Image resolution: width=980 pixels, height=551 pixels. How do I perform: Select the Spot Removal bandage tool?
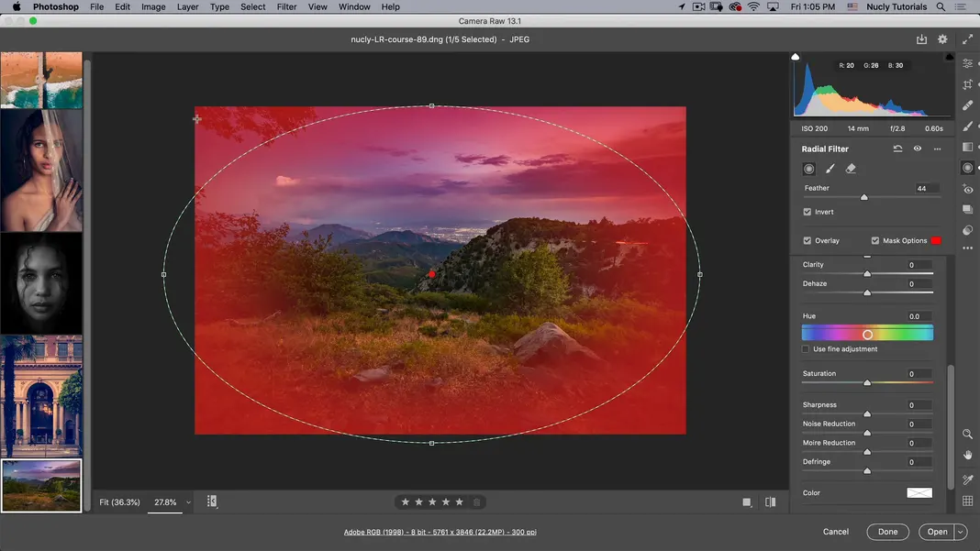[x=967, y=105]
